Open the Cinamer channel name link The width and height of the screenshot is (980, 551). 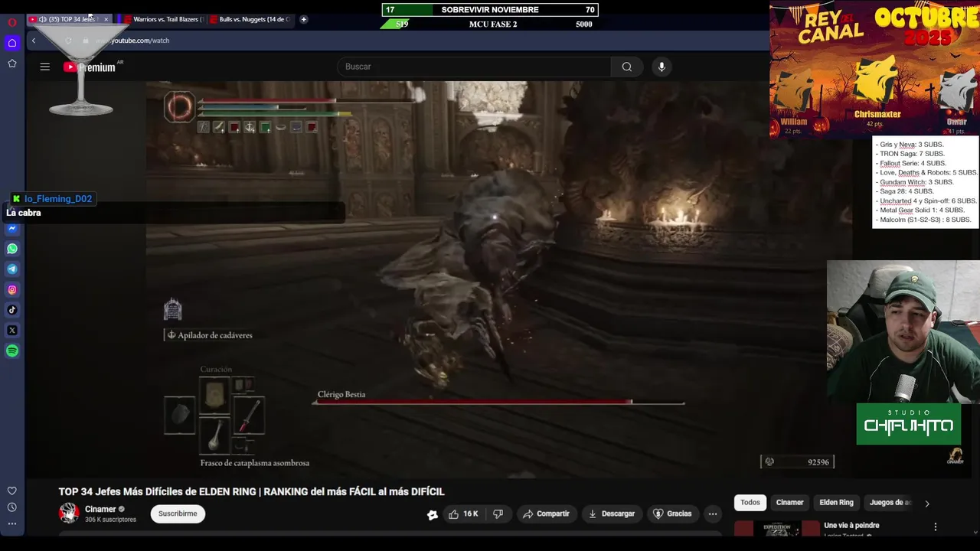[x=100, y=510]
